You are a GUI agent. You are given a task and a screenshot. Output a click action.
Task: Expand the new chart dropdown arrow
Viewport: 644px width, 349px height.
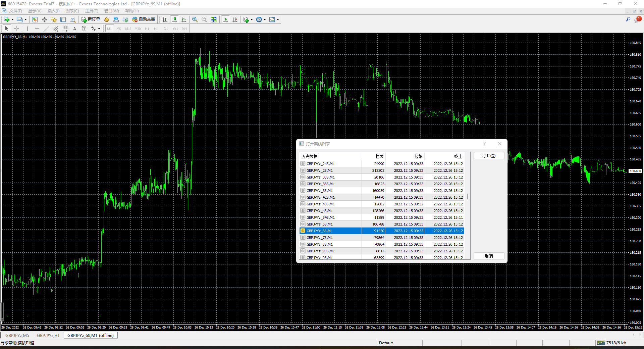click(12, 19)
